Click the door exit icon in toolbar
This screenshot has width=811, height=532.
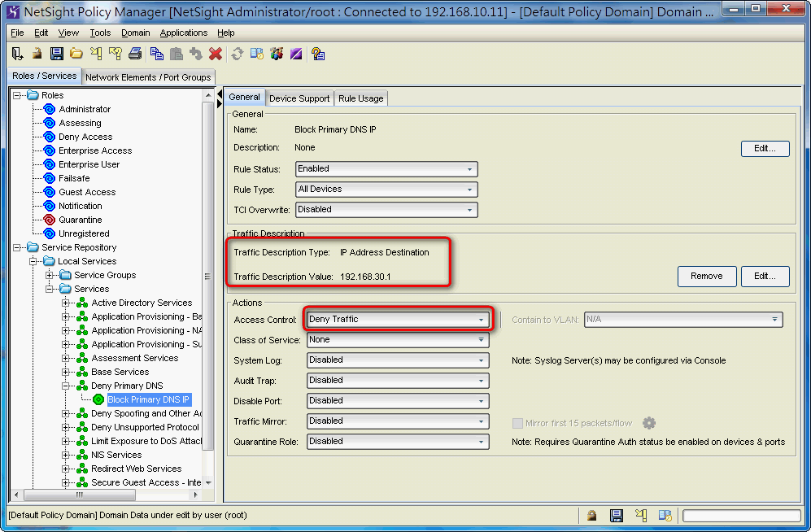click(17, 54)
